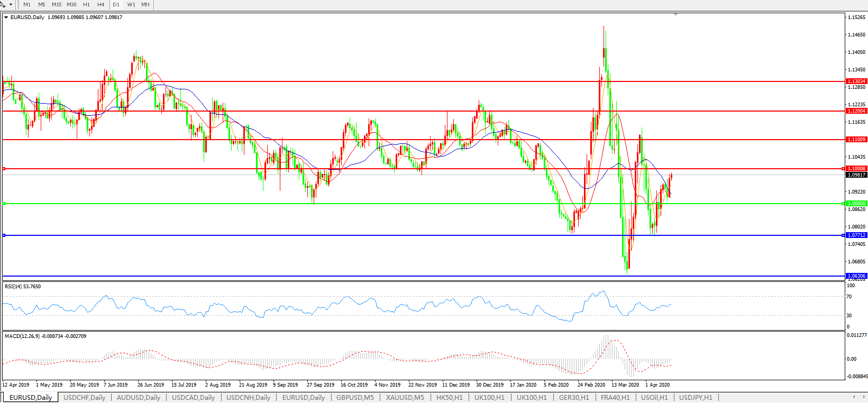
Task: Switch to the USDJPY,H1 chart tab
Action: point(696,397)
